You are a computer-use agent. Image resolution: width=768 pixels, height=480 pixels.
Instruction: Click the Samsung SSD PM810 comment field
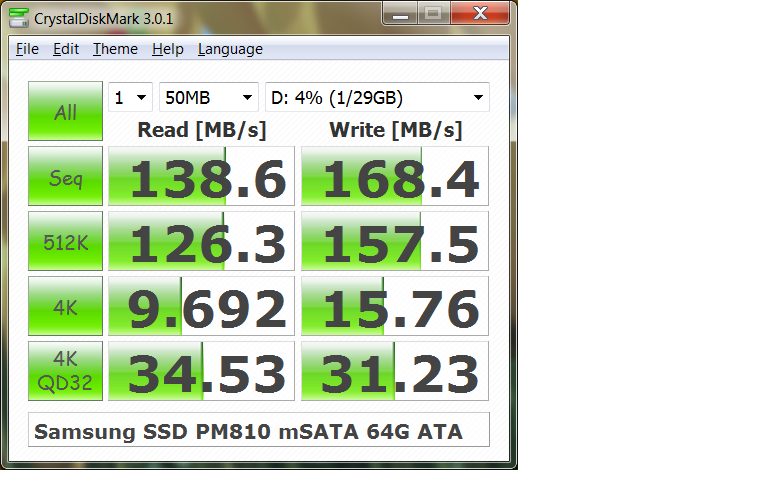click(x=259, y=430)
